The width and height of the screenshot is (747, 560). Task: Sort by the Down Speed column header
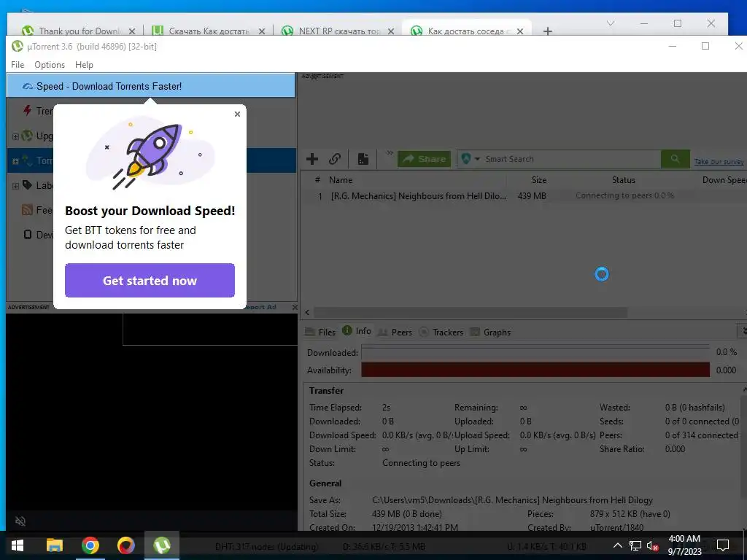(x=724, y=180)
